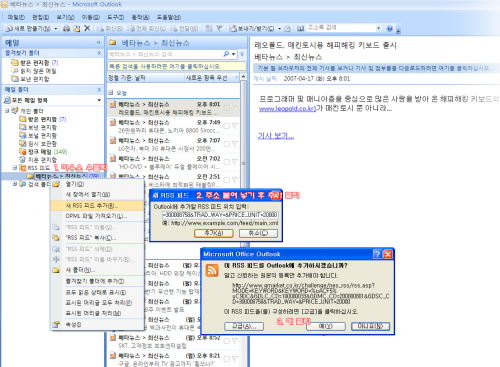Click the blue Help icon in toolbar
Screen dimensions: 500x367
pyautogui.click(x=389, y=29)
